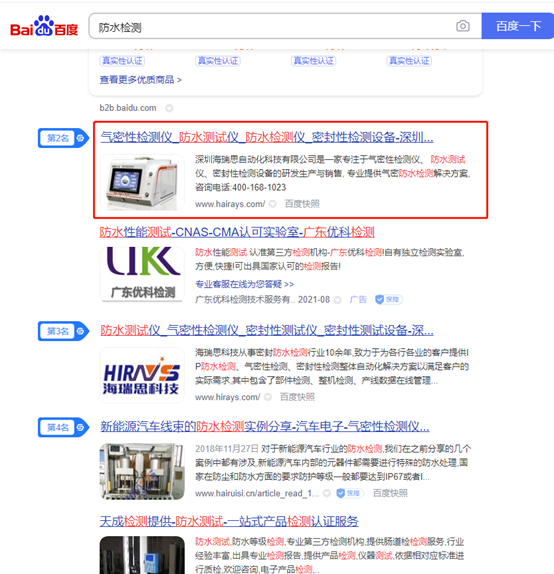Open the leak tester device thumbnail

142,182
